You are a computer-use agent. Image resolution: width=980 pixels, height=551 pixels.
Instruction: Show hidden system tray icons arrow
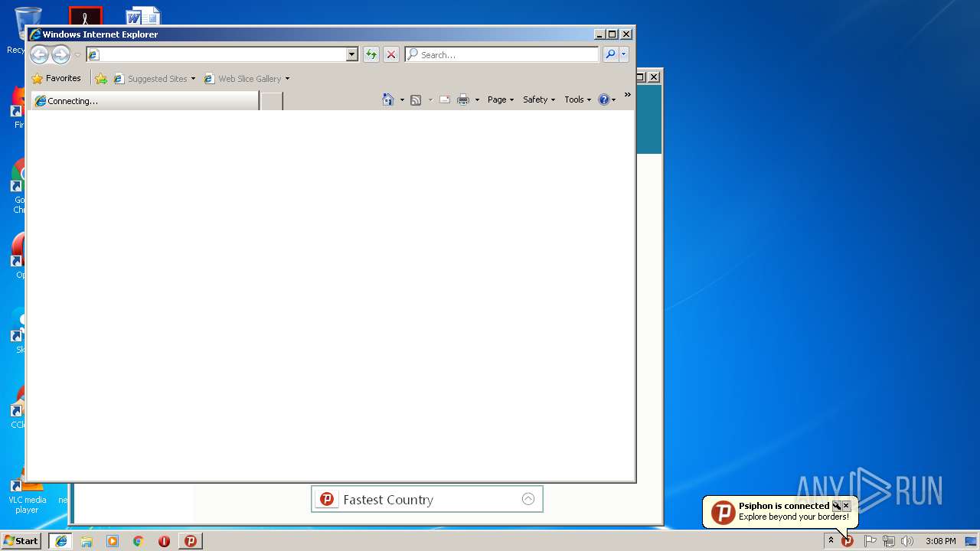click(x=831, y=540)
